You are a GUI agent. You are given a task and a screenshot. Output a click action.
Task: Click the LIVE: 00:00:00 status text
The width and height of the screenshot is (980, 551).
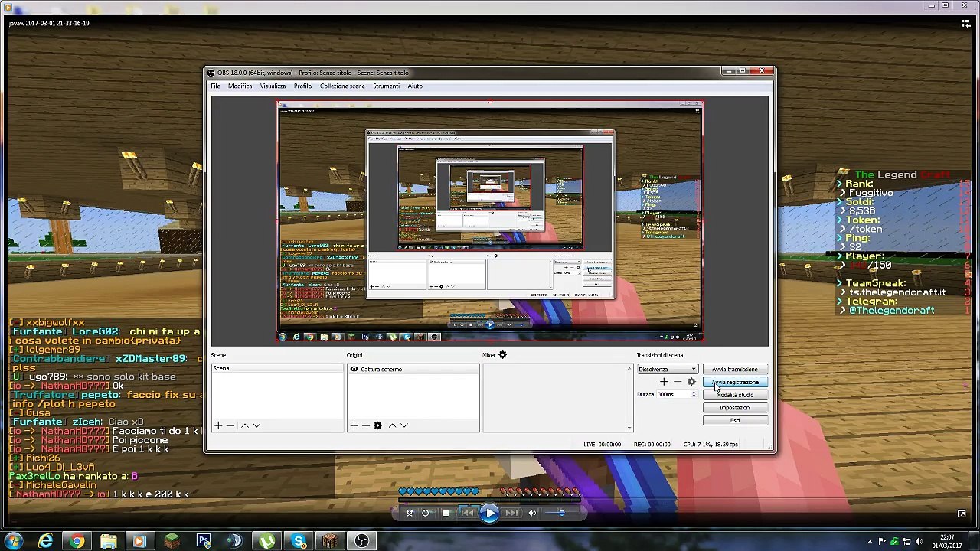tap(603, 445)
